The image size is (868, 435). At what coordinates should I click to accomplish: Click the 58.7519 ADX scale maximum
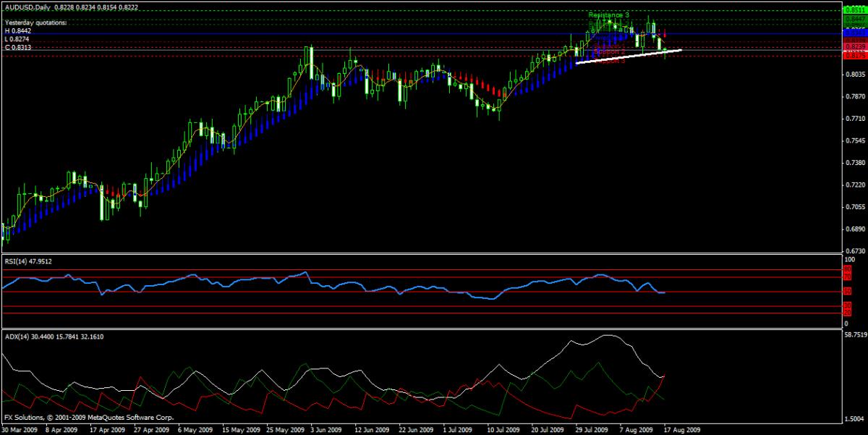855,336
